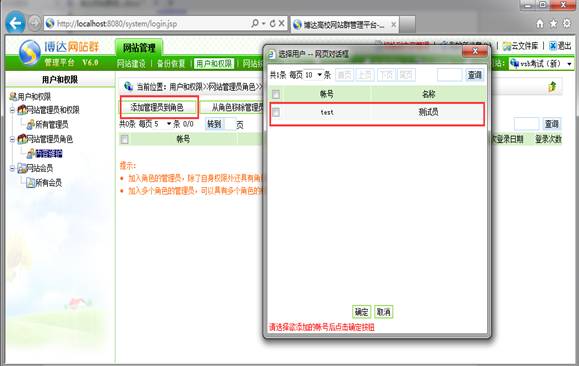Click the dialog 名称 column header
This screenshot has width=579, height=366.
[428, 94]
